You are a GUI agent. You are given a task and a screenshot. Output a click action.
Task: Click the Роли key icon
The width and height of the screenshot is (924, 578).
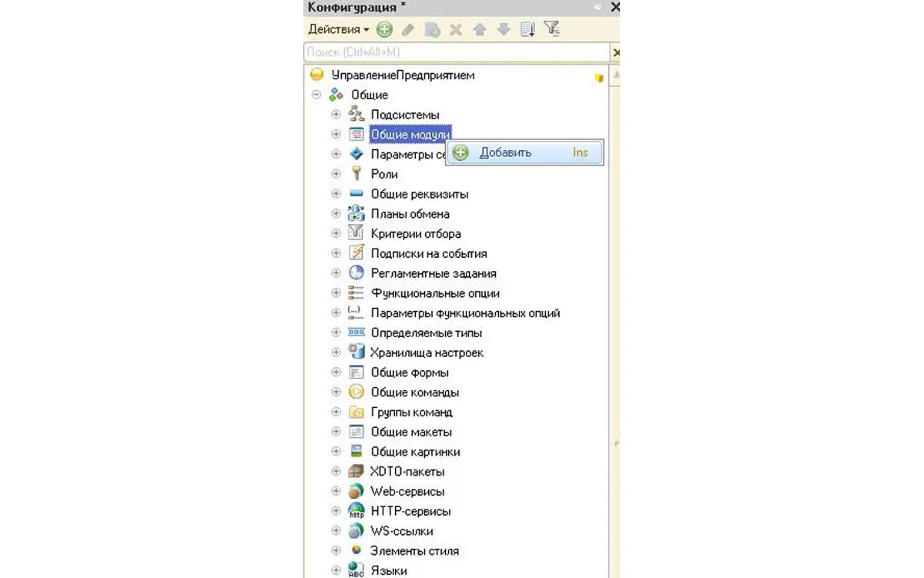pyautogui.click(x=356, y=174)
